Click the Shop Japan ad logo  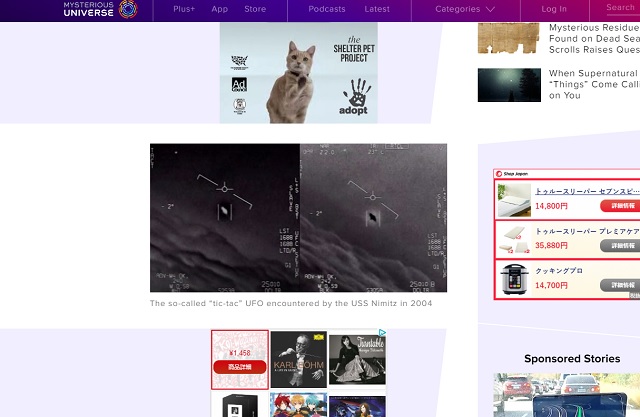click(512, 174)
